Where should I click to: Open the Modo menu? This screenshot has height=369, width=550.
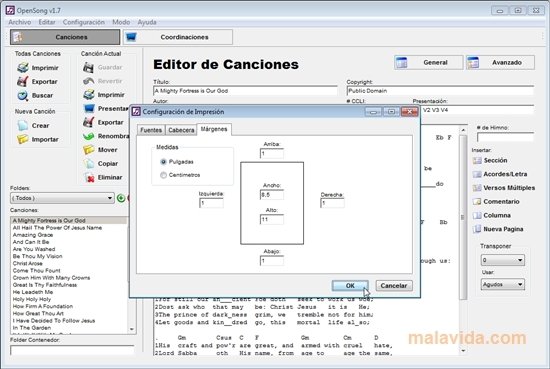point(121,22)
